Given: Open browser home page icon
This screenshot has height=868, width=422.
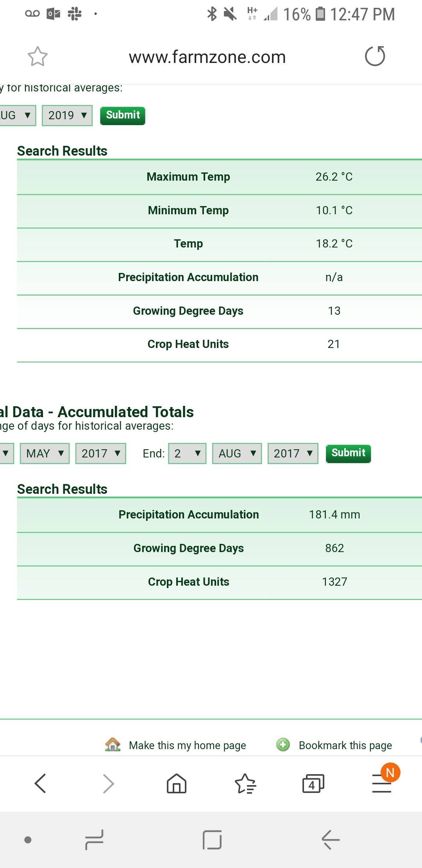Looking at the screenshot, I should coord(177,783).
